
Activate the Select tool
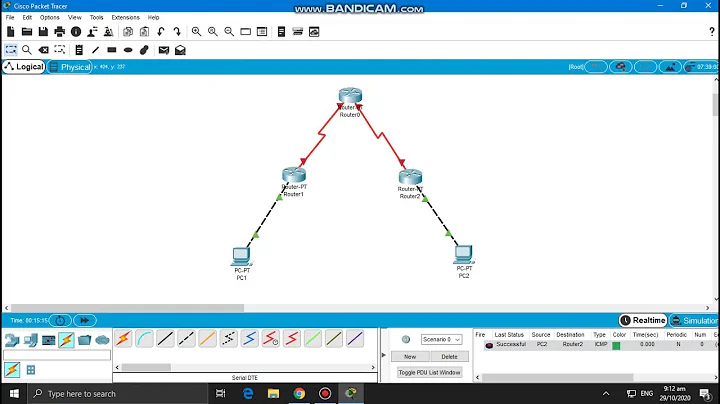pyautogui.click(x=11, y=50)
